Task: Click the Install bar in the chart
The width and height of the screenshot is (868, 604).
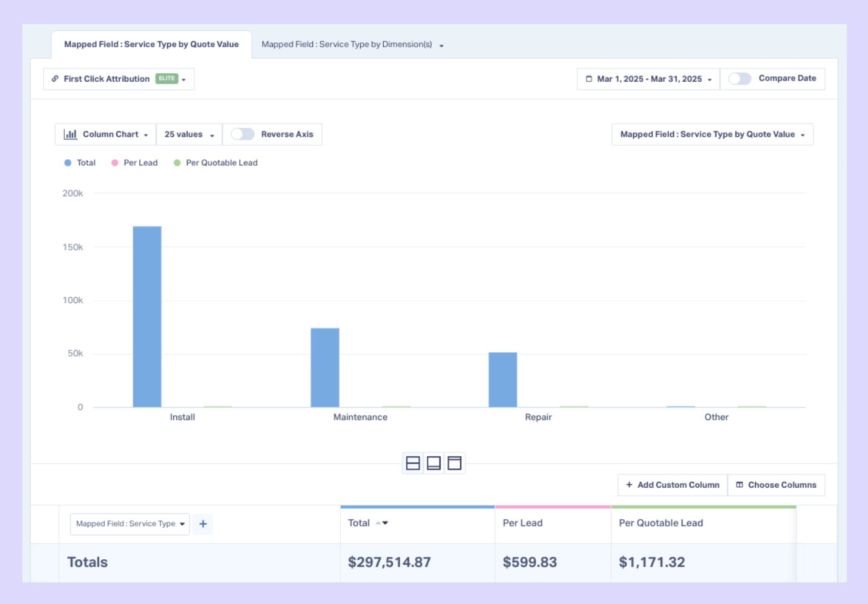Action: coord(147,316)
